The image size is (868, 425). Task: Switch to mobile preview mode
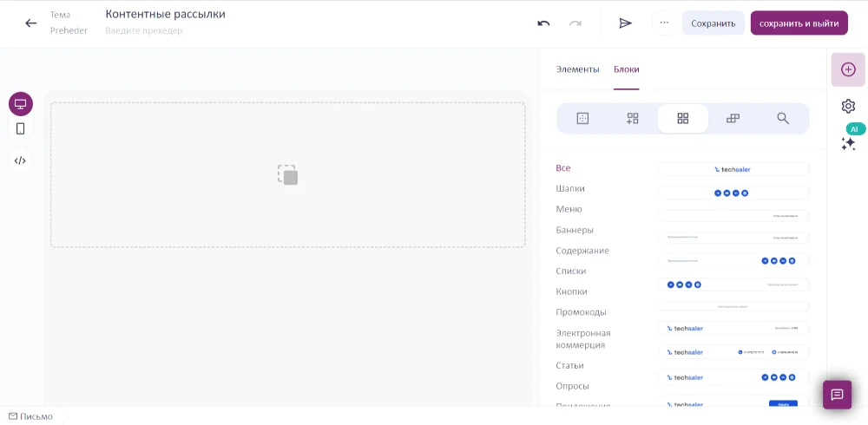[21, 128]
